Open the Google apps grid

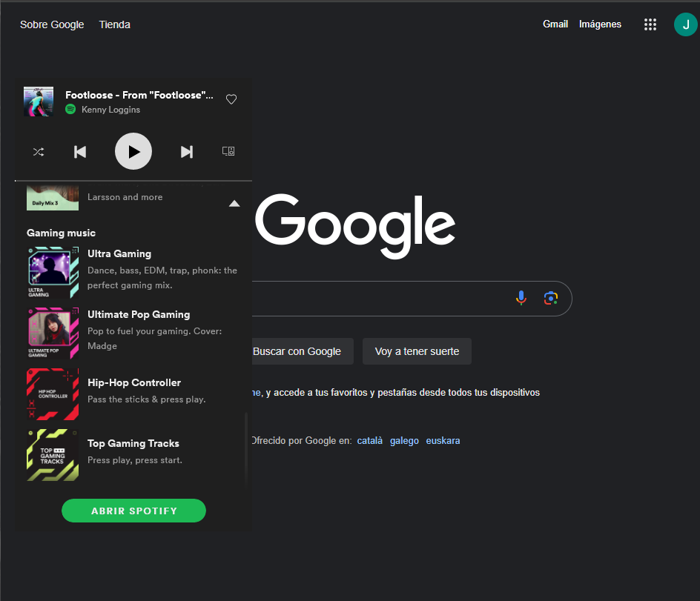point(650,24)
